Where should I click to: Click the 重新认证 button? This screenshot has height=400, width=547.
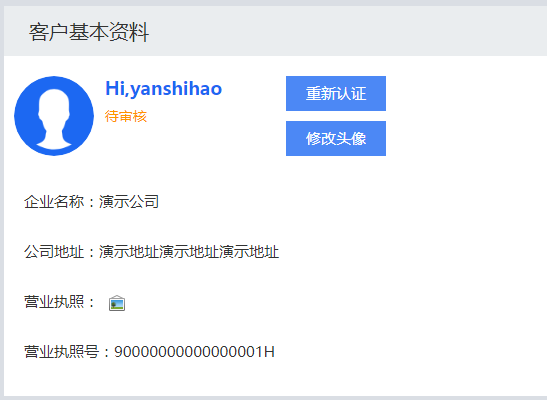click(336, 93)
